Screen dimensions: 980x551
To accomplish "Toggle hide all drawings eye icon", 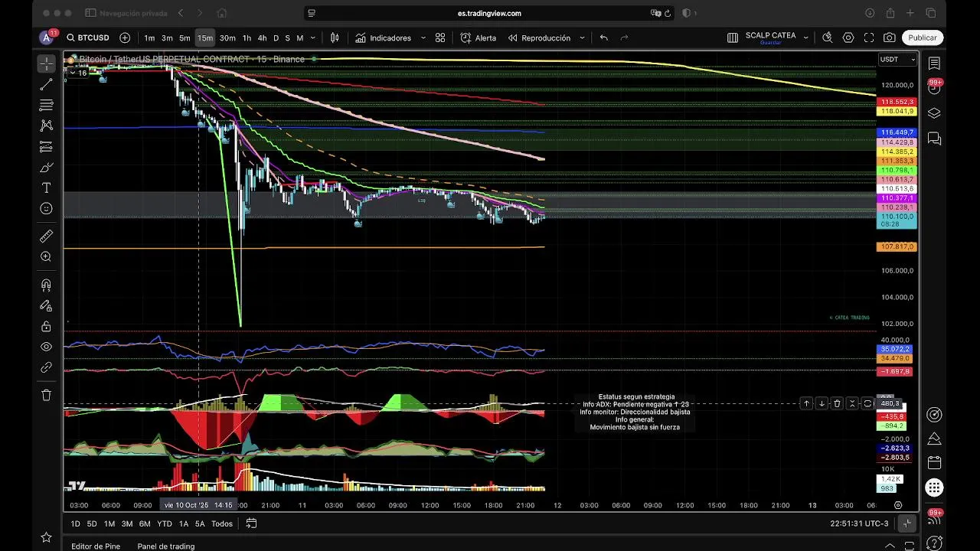I will click(x=46, y=347).
